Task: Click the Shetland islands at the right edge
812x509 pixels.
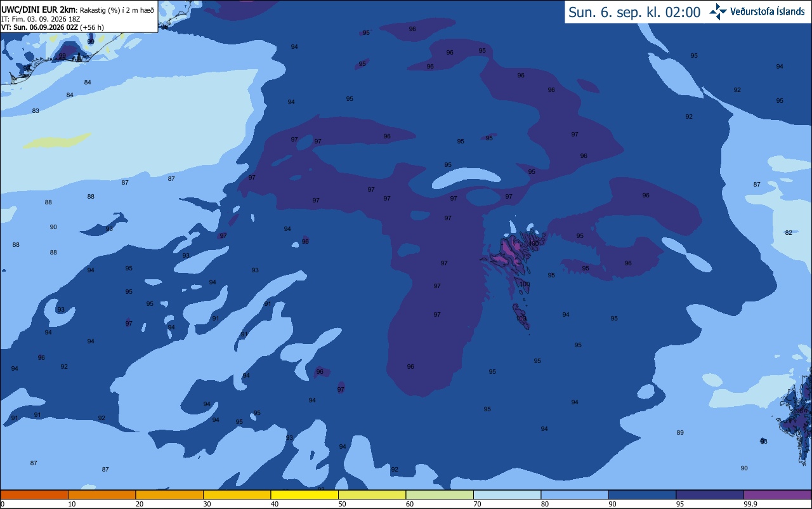Action: (797, 413)
